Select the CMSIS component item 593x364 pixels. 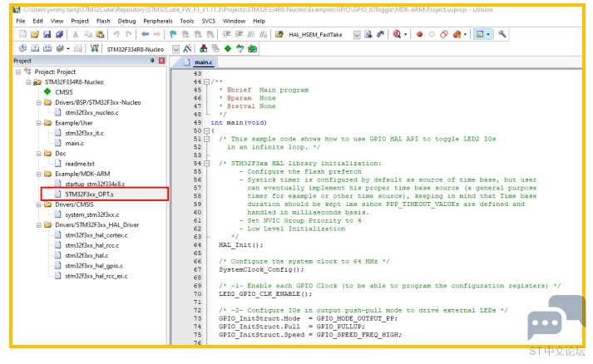(64, 92)
